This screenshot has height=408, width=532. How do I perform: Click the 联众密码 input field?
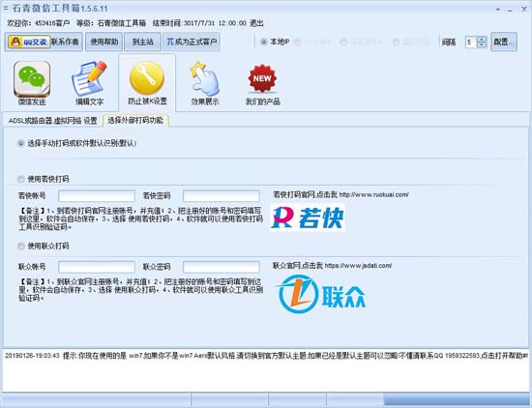click(222, 267)
